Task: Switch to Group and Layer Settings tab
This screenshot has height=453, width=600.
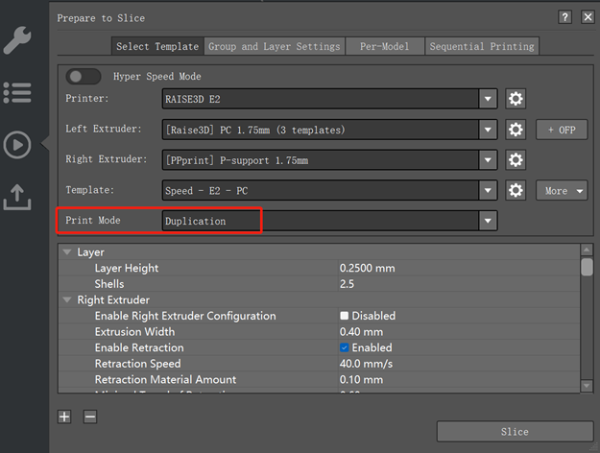Action: (274, 46)
